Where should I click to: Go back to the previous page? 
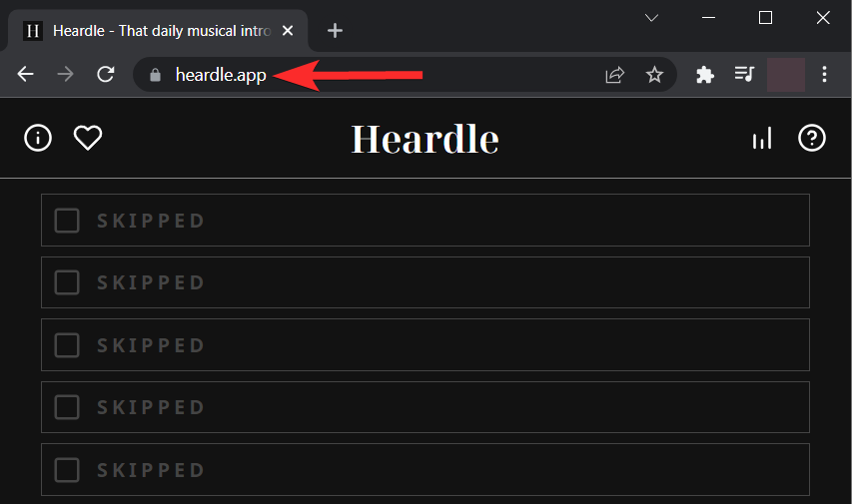coord(26,75)
